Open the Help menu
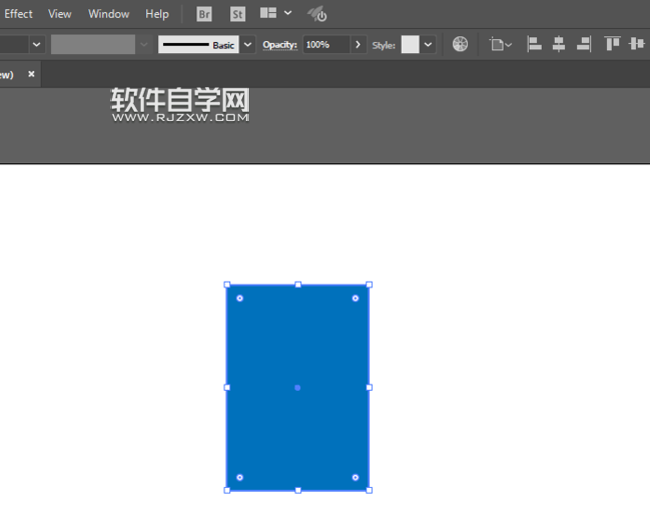The width and height of the screenshot is (650, 529). coord(157,14)
